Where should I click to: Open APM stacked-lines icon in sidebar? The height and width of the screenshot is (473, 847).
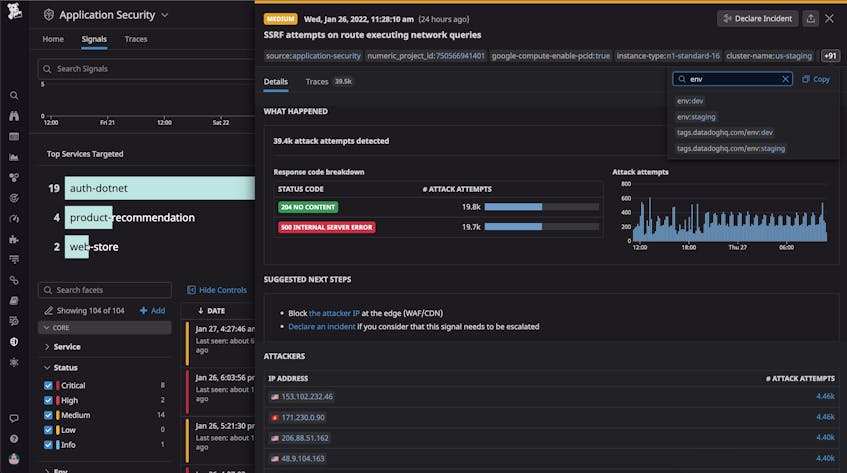pos(14,260)
